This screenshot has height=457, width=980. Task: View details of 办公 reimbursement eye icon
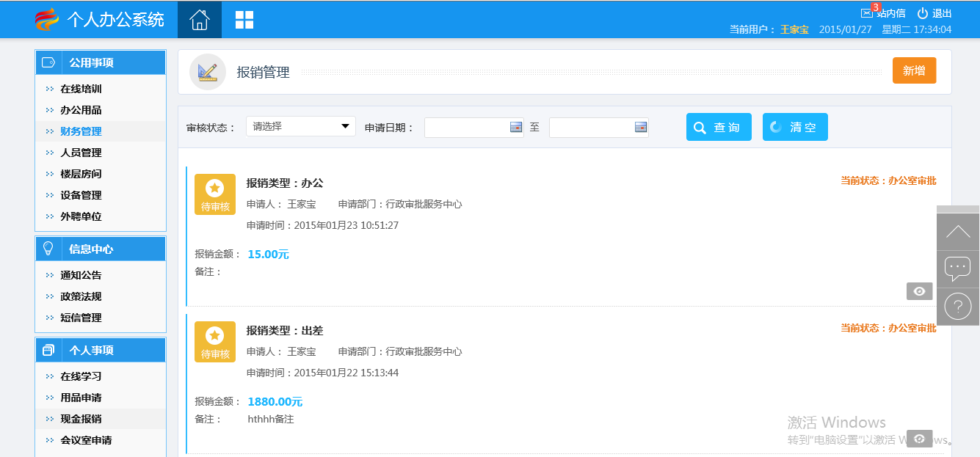[x=919, y=291]
